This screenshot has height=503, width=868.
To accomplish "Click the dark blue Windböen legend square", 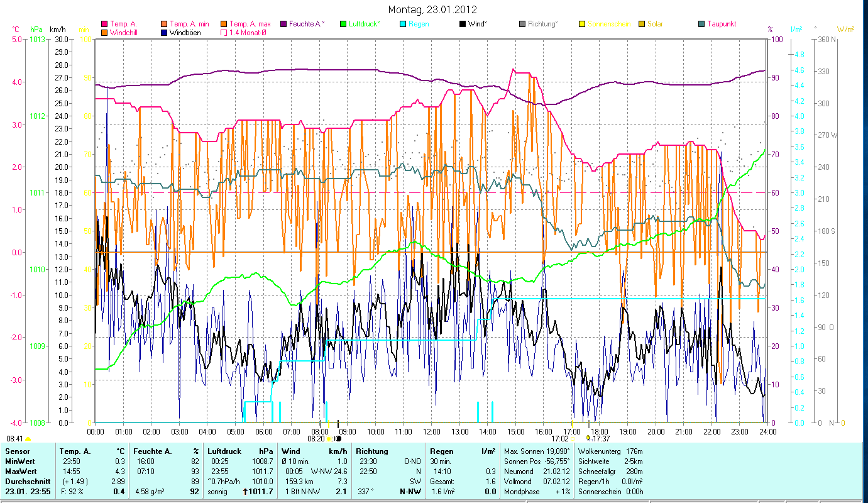I will pyautogui.click(x=165, y=33).
